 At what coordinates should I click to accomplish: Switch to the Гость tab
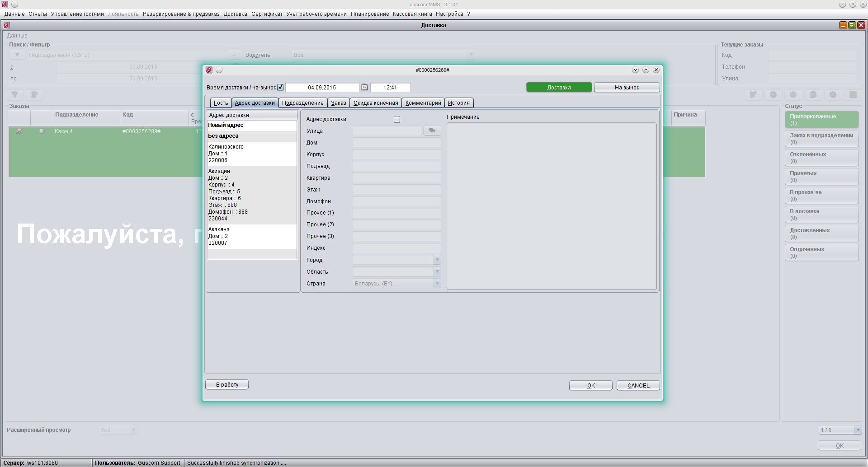221,103
